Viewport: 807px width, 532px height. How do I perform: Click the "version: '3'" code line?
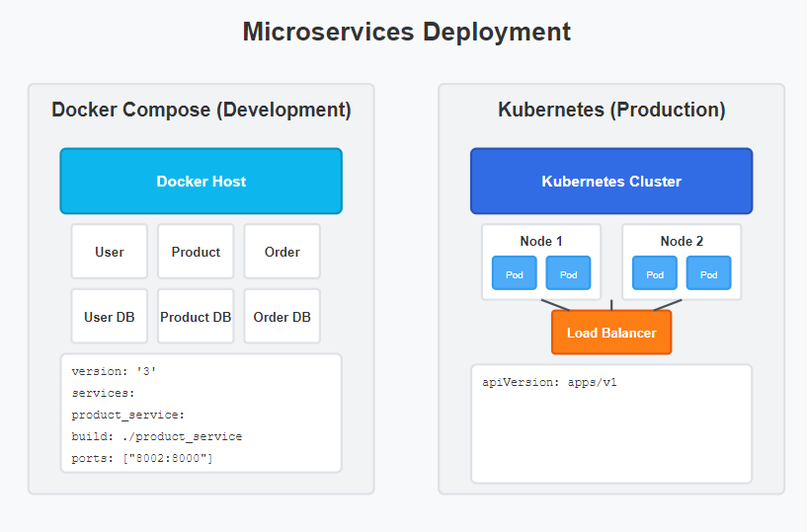coord(114,371)
